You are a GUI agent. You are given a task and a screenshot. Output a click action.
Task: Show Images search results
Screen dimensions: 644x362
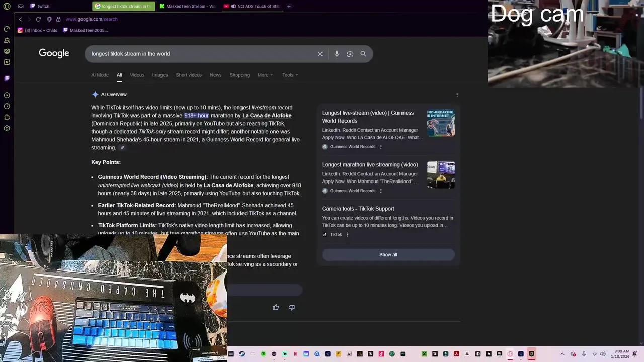click(160, 75)
